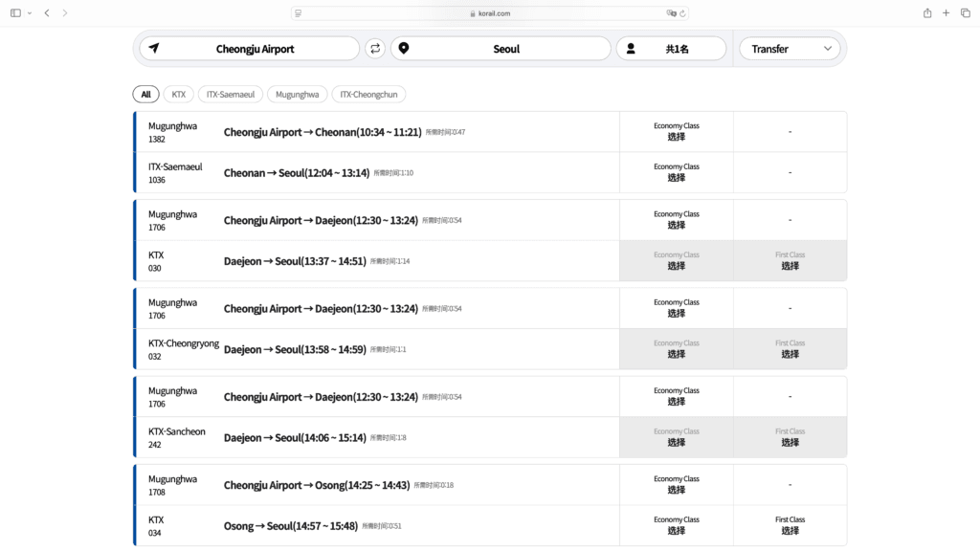Select the Mugunghwa filter tab
Viewport: 980px width, 551px height.
tap(297, 95)
